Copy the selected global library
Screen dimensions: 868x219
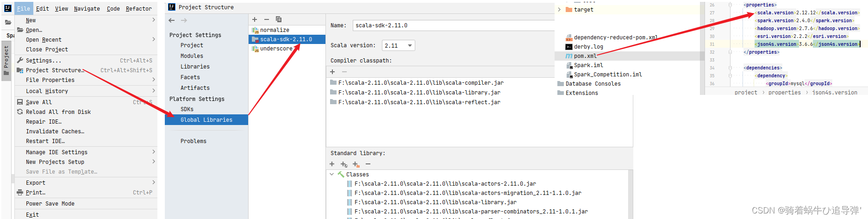(x=279, y=19)
